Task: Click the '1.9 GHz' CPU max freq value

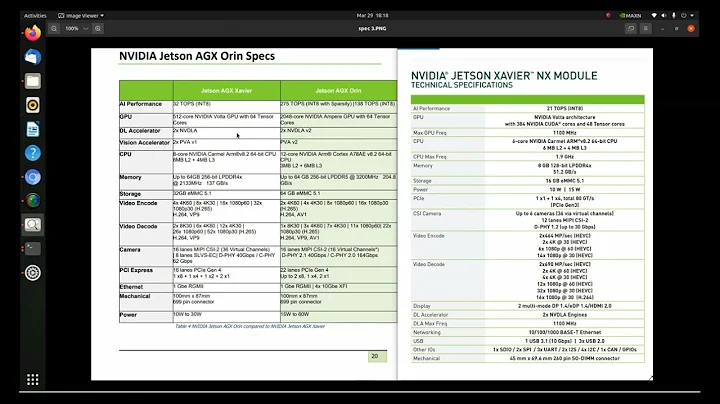Action: click(x=565, y=157)
